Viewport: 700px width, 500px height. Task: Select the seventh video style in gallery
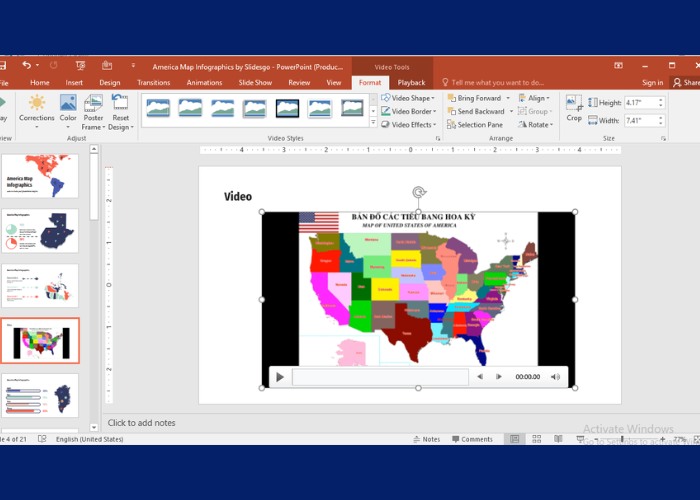352,108
